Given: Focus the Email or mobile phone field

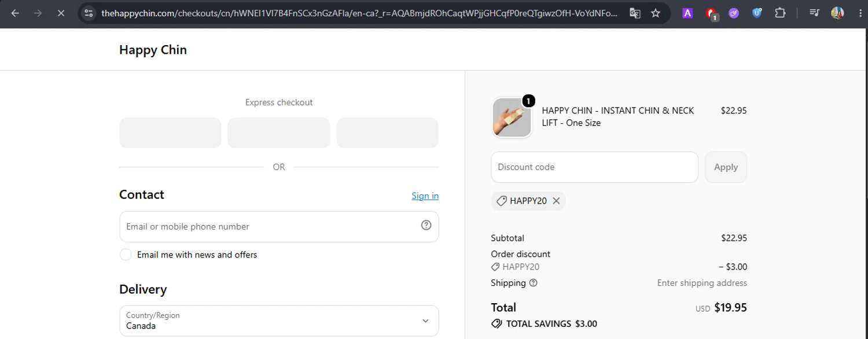Looking at the screenshot, I should (x=279, y=226).
